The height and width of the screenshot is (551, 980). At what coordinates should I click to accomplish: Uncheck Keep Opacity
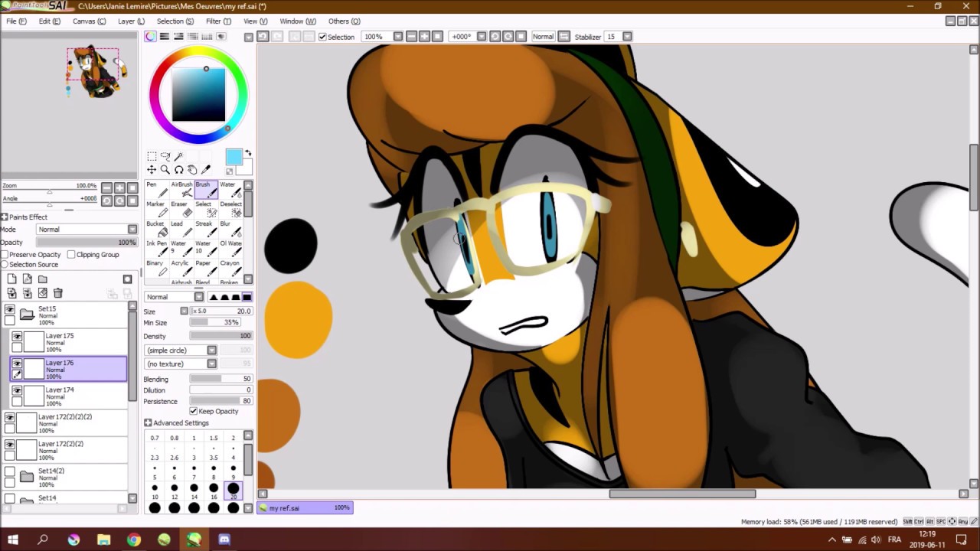194,412
